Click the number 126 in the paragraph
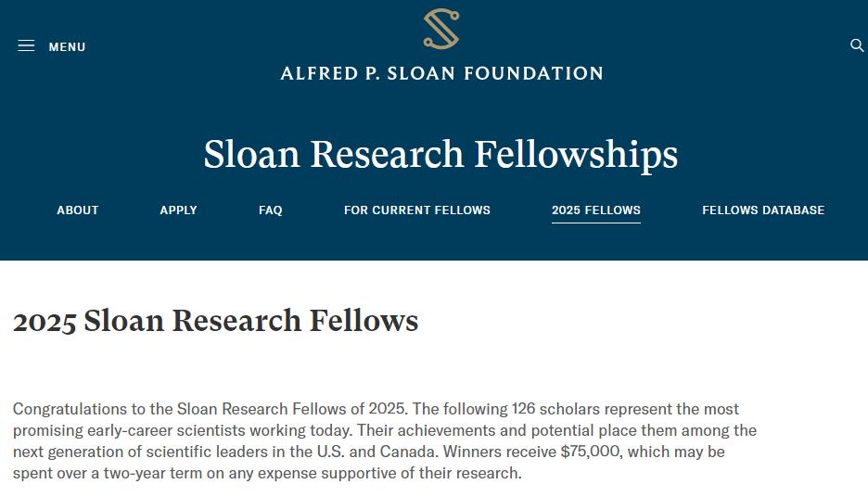The image size is (868, 497). coord(523,408)
